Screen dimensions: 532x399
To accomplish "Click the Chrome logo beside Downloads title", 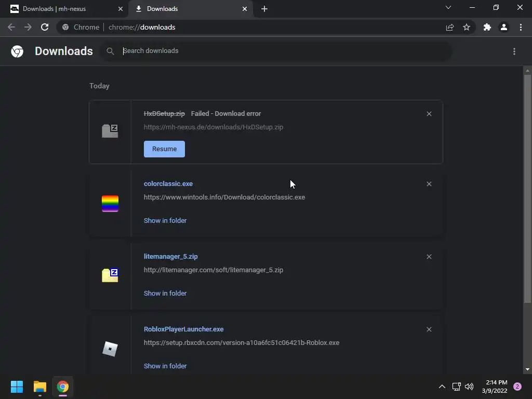I will pos(17,51).
